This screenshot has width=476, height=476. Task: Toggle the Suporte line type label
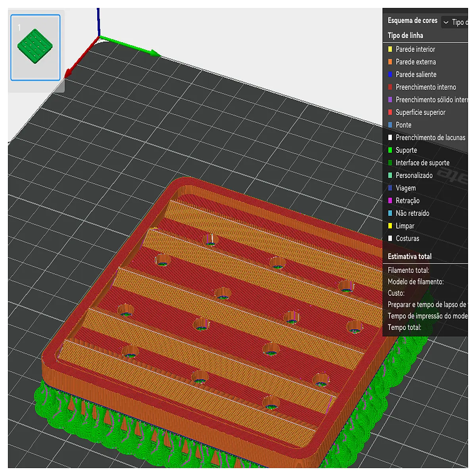coord(406,150)
